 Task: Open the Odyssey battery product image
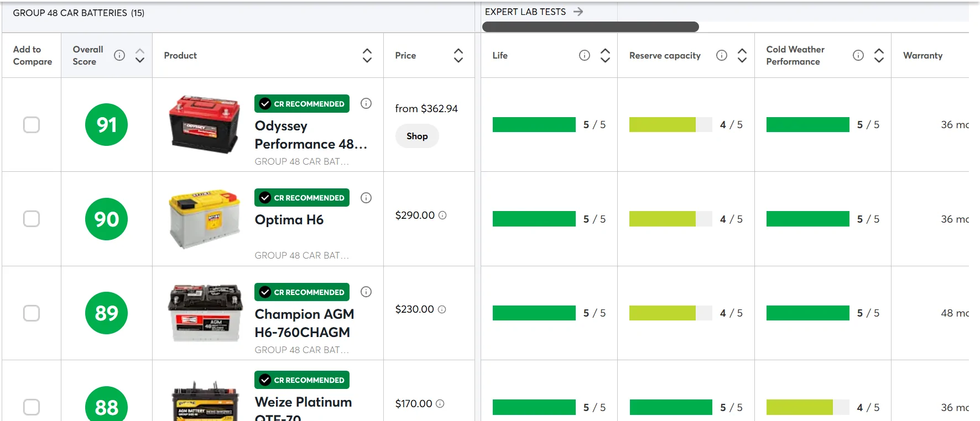pos(205,125)
